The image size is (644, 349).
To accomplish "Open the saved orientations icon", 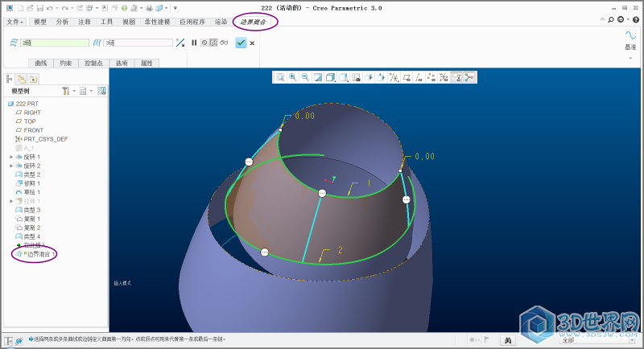I will (344, 77).
